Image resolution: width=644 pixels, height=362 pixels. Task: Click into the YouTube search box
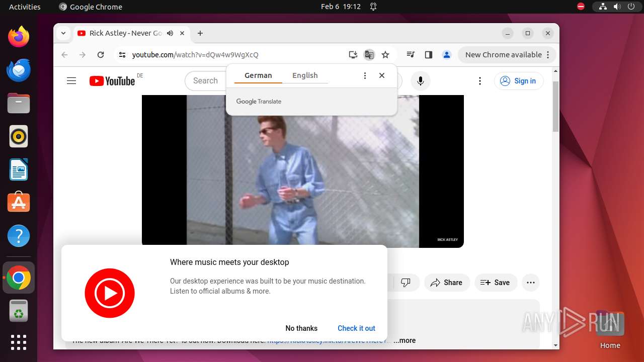[205, 81]
